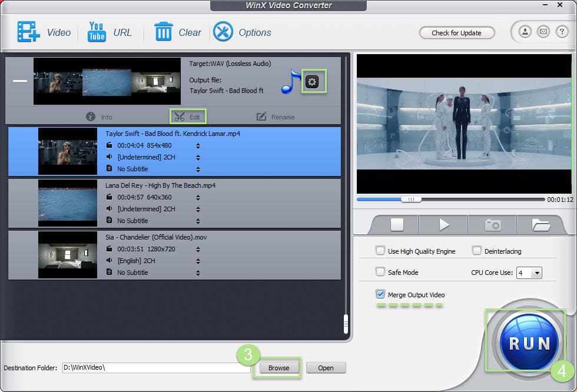Change subtitle stepper of Lana Del Rey file
The height and width of the screenshot is (392, 577).
(198, 221)
